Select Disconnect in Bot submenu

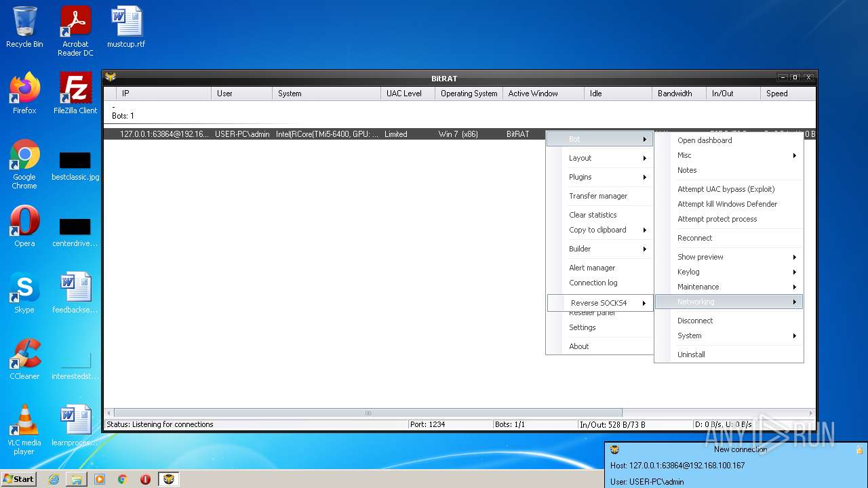coord(728,321)
